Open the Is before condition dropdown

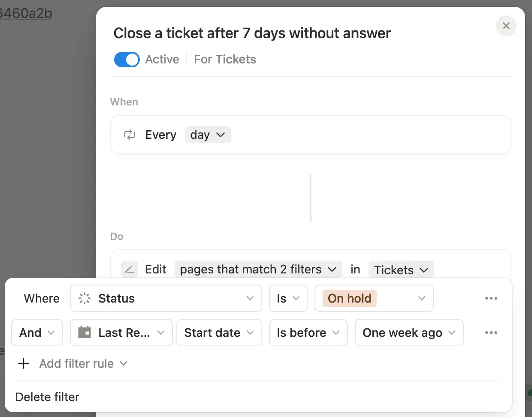tap(308, 333)
